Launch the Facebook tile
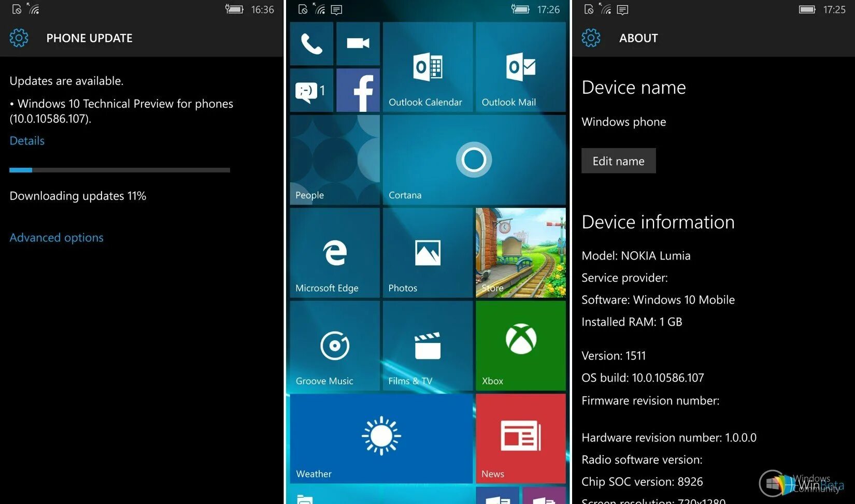The height and width of the screenshot is (504, 855). (x=358, y=90)
